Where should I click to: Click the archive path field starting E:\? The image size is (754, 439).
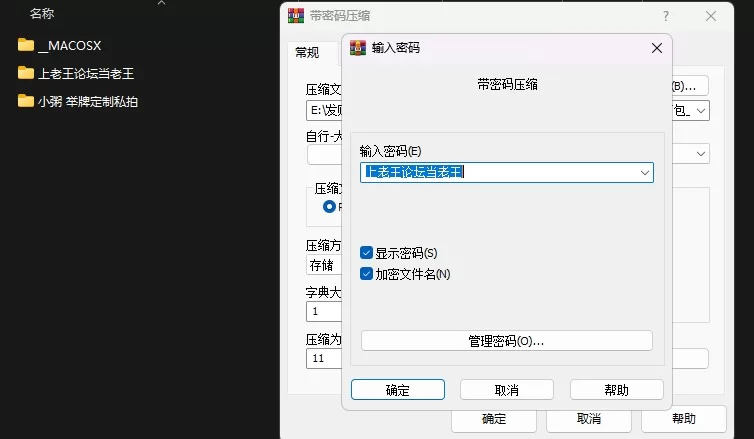[324, 111]
